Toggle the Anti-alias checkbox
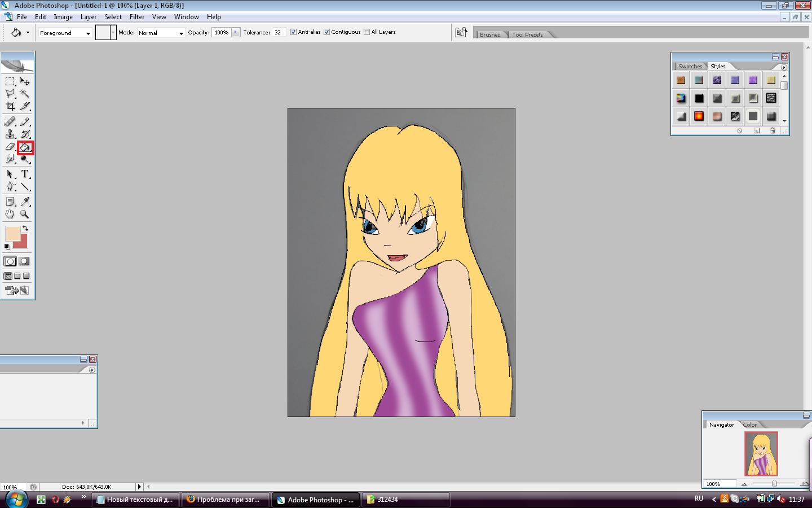Viewport: 812px width, 508px height. pyautogui.click(x=293, y=32)
